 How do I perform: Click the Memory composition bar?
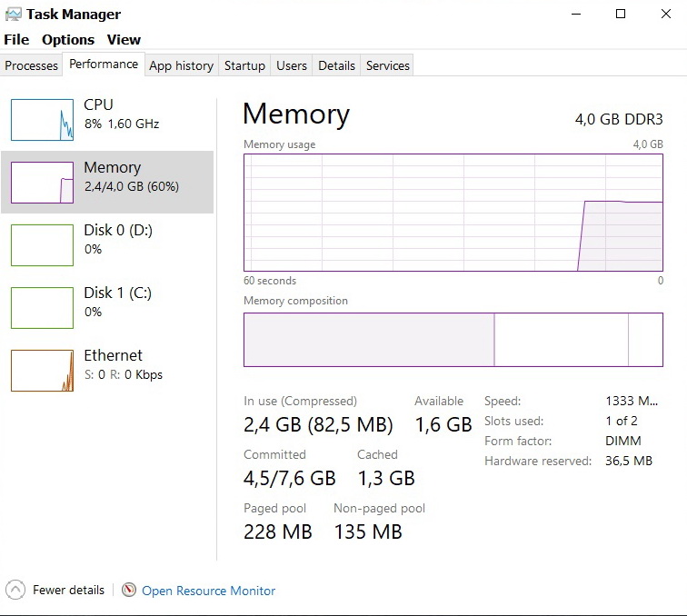pyautogui.click(x=453, y=340)
